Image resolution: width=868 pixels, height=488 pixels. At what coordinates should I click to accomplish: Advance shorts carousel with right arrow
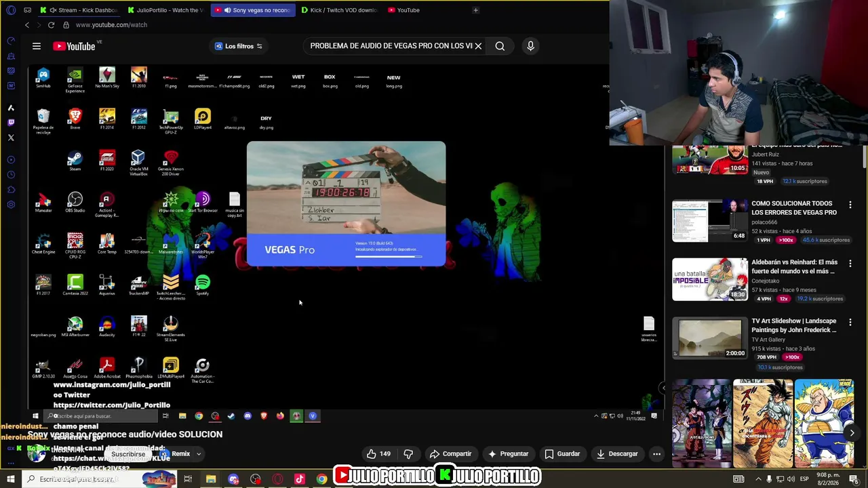pyautogui.click(x=852, y=432)
